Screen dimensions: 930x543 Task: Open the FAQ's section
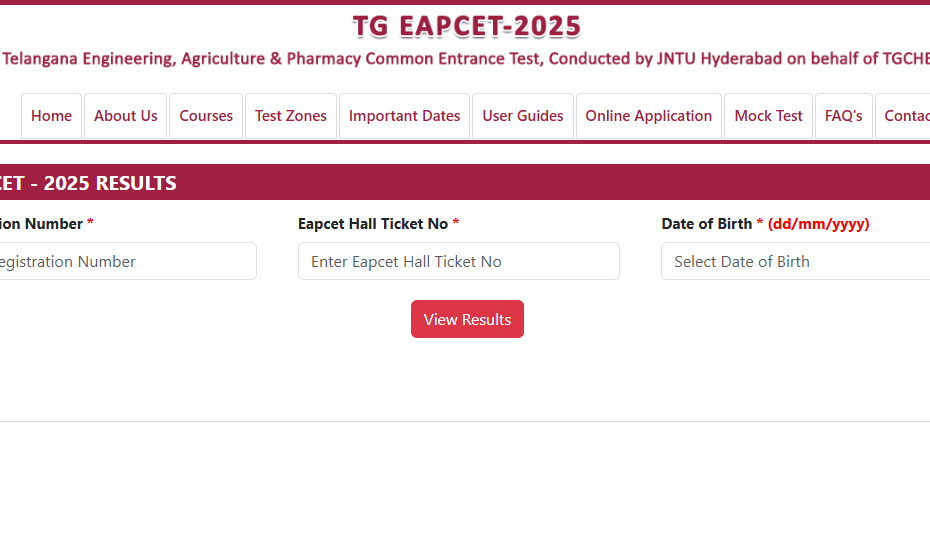tap(844, 116)
